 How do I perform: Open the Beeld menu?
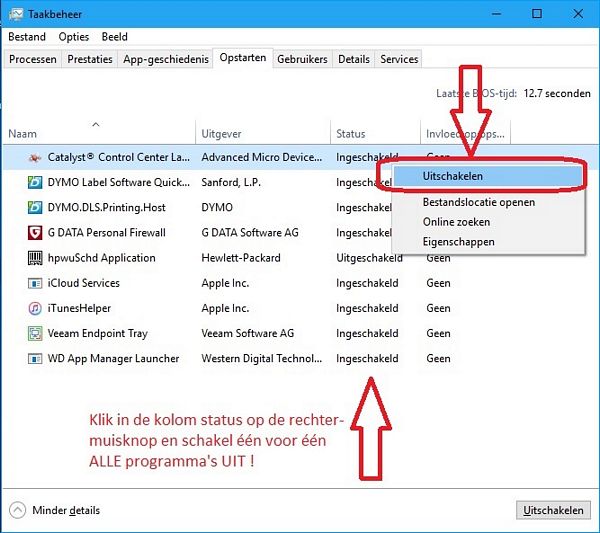coord(114,37)
